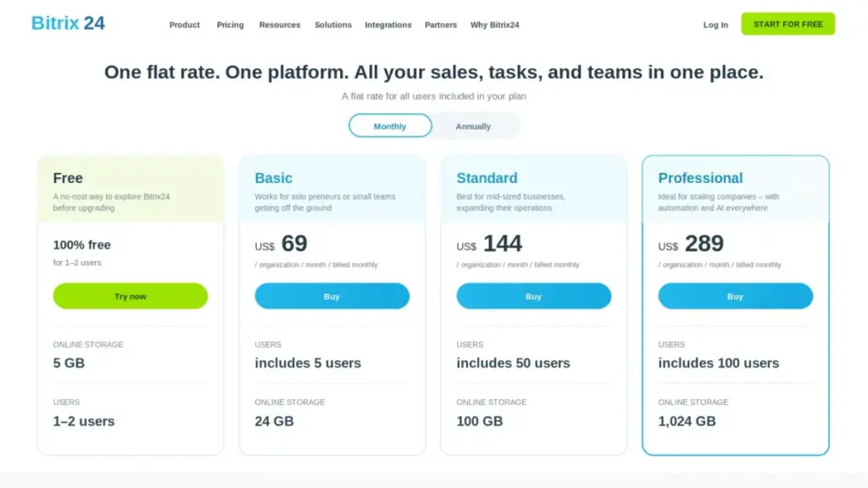Click the '24 GB' storage value

point(274,421)
